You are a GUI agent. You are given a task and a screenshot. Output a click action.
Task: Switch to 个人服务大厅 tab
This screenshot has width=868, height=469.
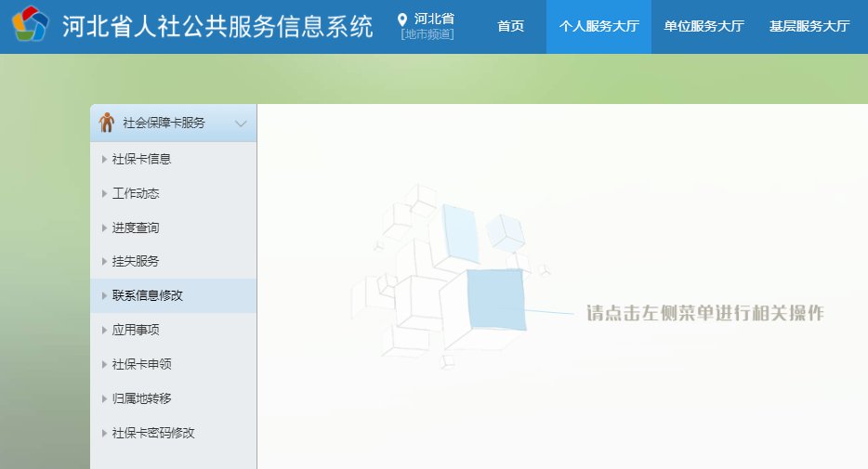(599, 26)
